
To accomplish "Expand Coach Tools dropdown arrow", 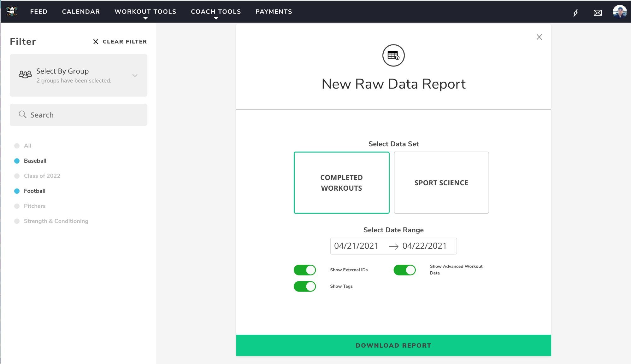I will pyautogui.click(x=216, y=19).
